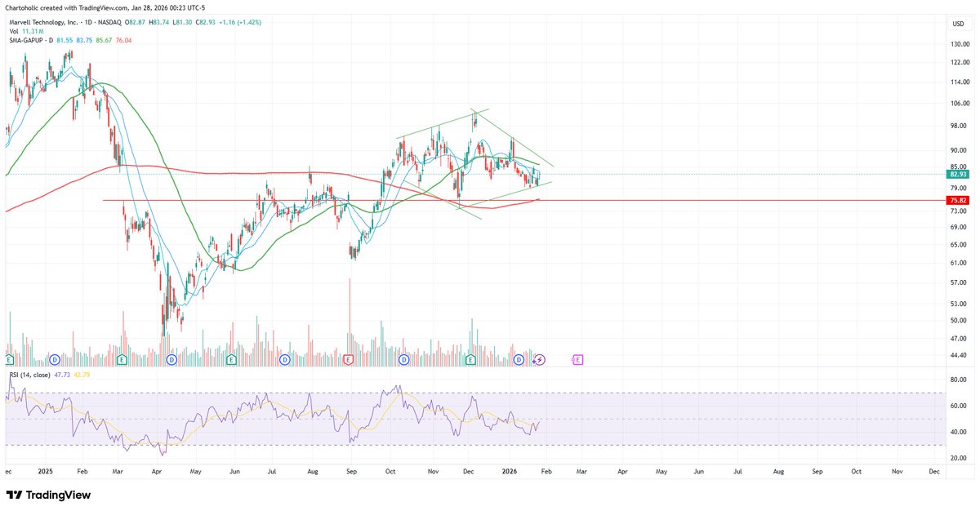Click the 20.00 RSI axis label

(958, 458)
